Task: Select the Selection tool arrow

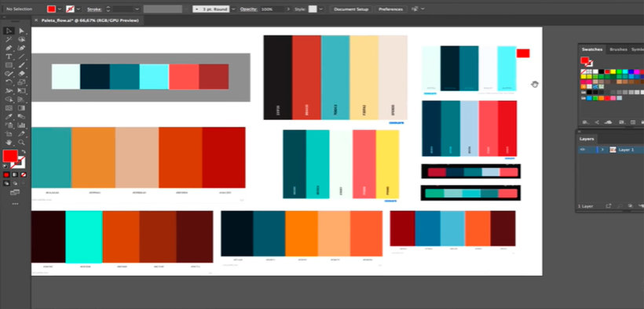Action: [9, 31]
